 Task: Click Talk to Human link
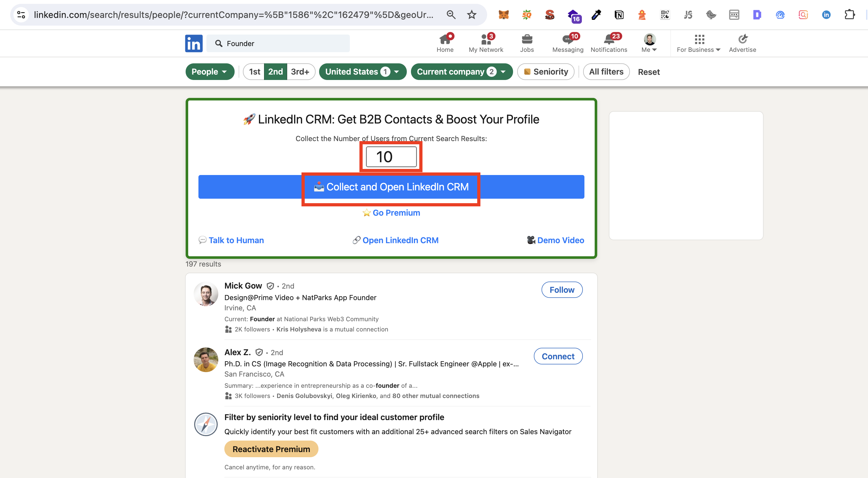click(x=231, y=241)
